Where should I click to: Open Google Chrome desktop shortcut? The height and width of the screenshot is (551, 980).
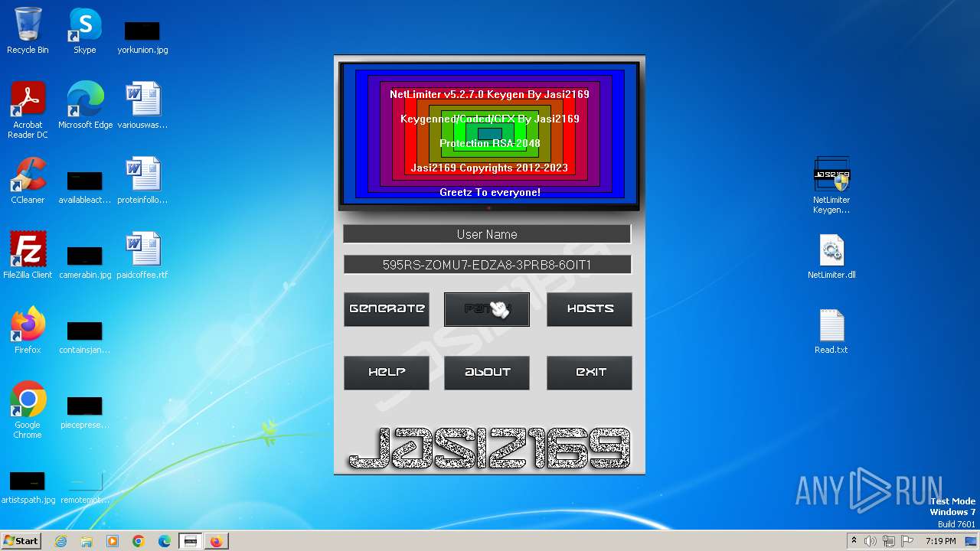(28, 410)
